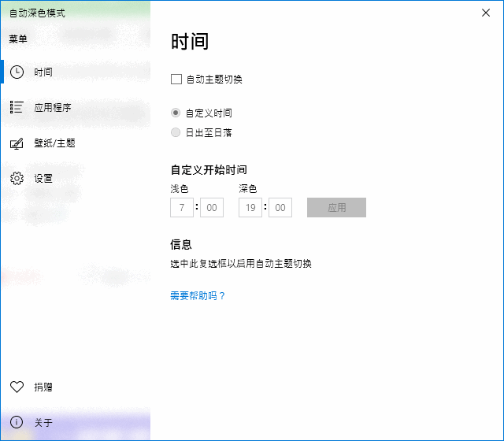
Task: Click the 自定义开始时间 heading
Action: (x=209, y=170)
